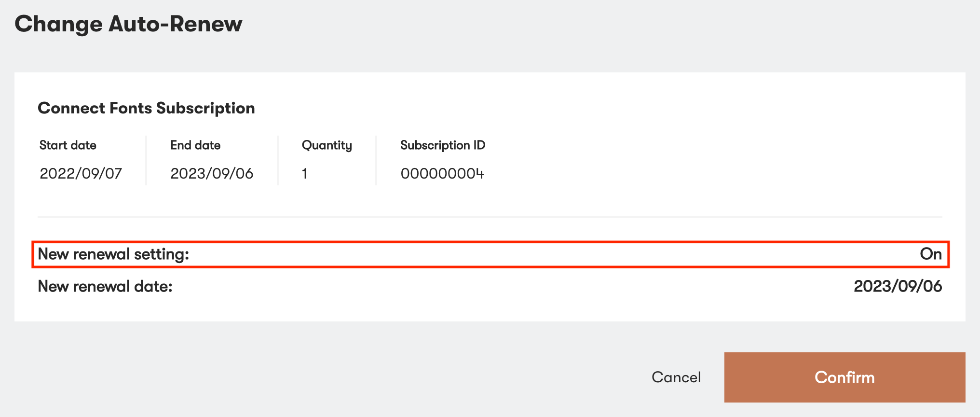Image resolution: width=980 pixels, height=417 pixels.
Task: Click the New renewal setting label
Action: click(114, 253)
